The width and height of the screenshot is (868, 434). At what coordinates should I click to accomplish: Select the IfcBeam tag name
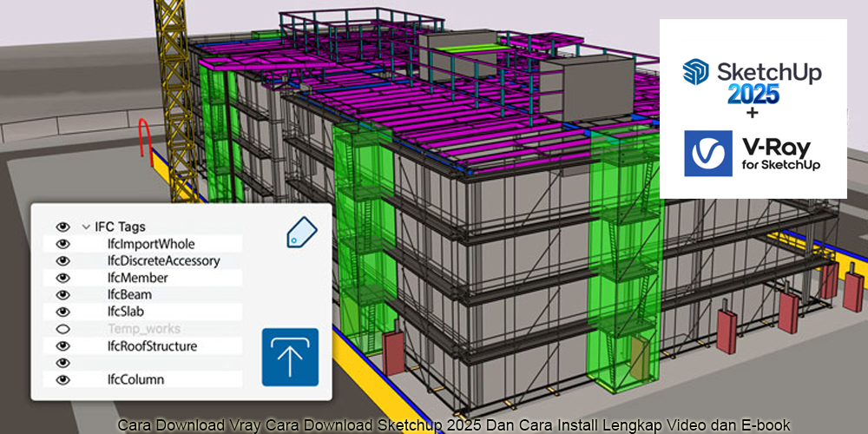(129, 295)
